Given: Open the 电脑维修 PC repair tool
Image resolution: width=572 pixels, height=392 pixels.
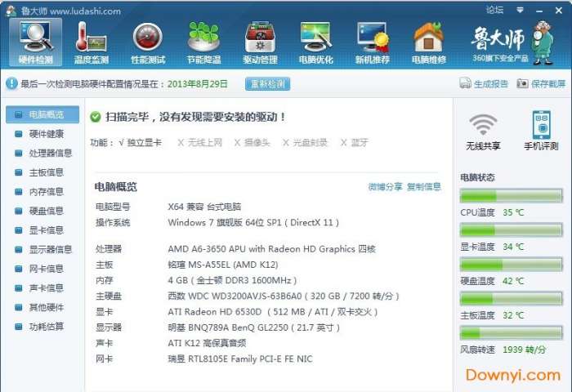Looking at the screenshot, I should 429,42.
